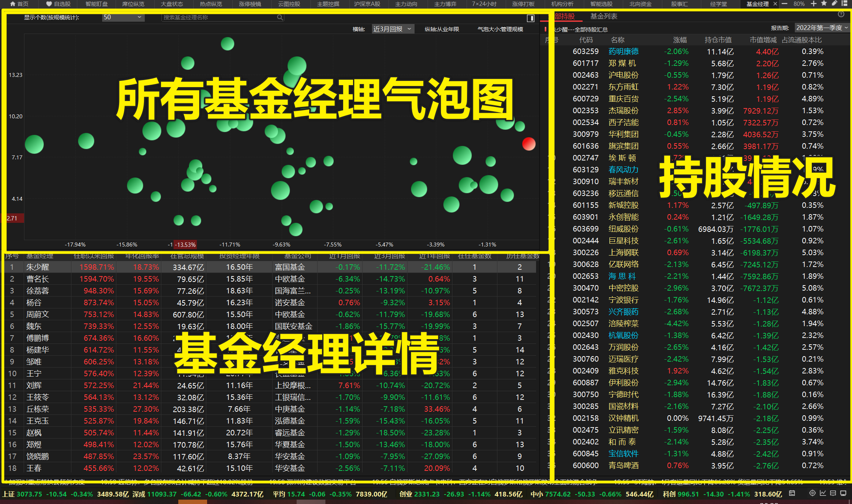Close the 基金经理 tab with its X

775,4
